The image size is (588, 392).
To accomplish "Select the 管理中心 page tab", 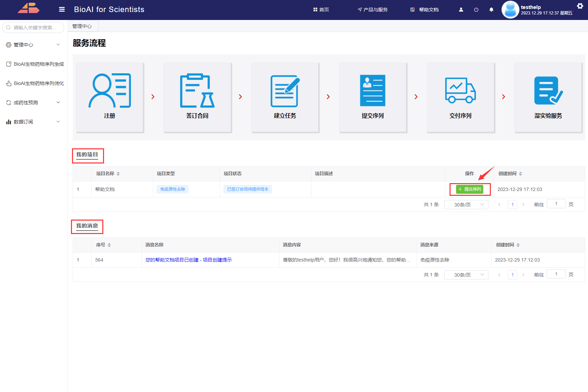I will tap(82, 26).
